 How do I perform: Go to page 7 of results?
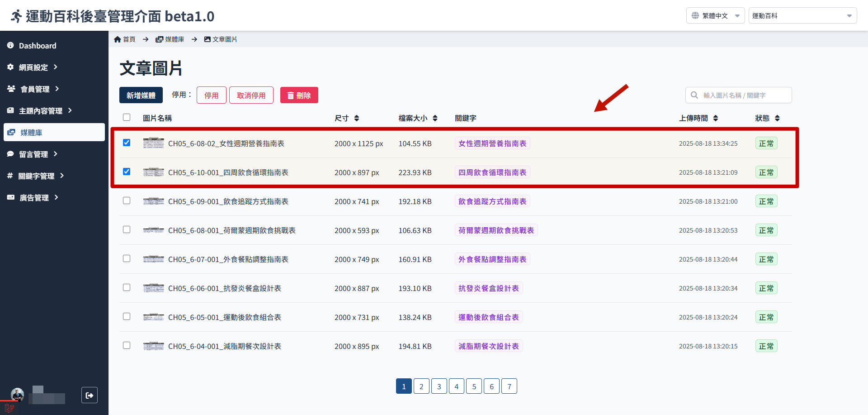[509, 386]
